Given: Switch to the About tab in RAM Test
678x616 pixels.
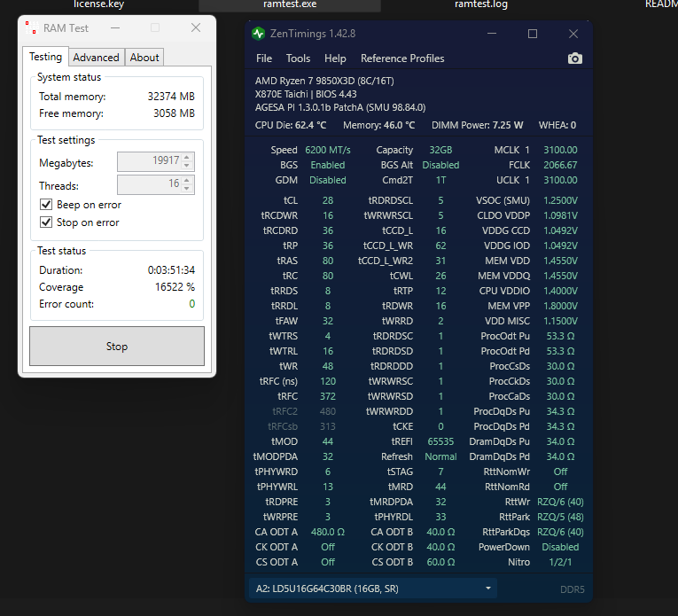Looking at the screenshot, I should pyautogui.click(x=144, y=58).
